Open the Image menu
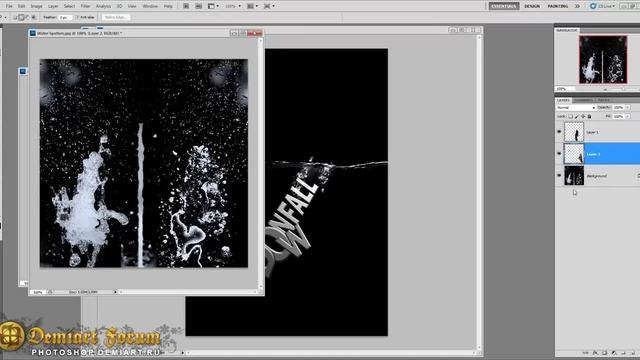This screenshot has height=360, width=640. [36, 6]
